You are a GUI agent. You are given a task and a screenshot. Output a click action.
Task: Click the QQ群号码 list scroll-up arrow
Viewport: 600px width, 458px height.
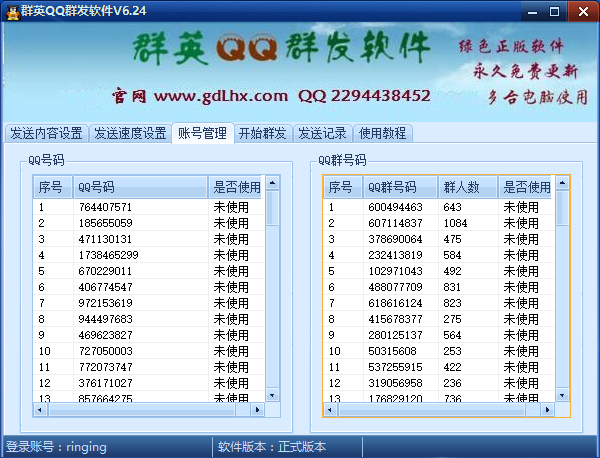562,183
